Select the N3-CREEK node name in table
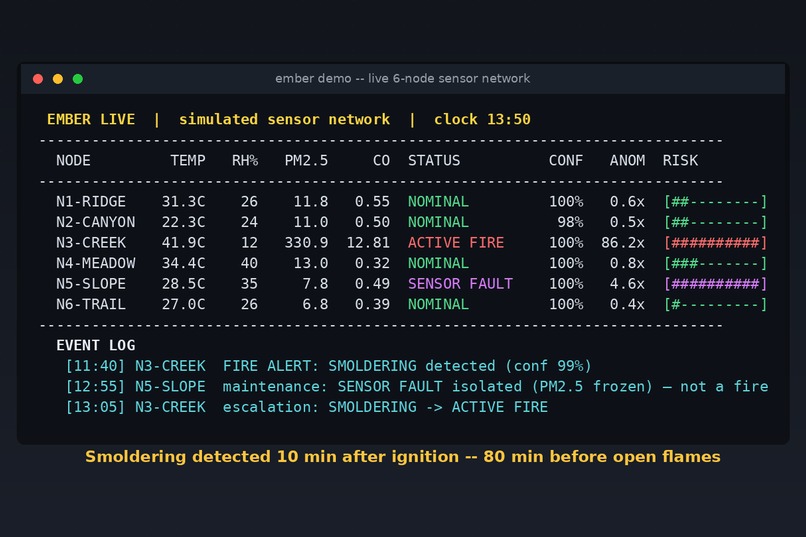This screenshot has width=806, height=537. click(x=91, y=243)
